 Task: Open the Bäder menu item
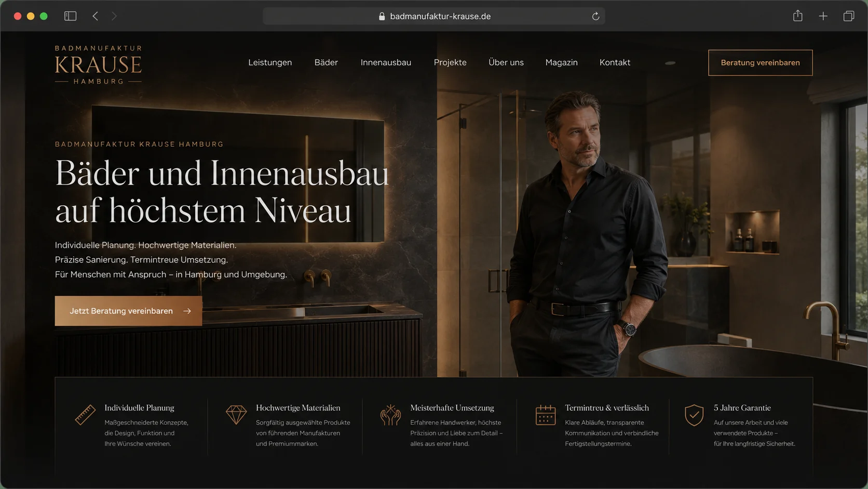(x=326, y=62)
